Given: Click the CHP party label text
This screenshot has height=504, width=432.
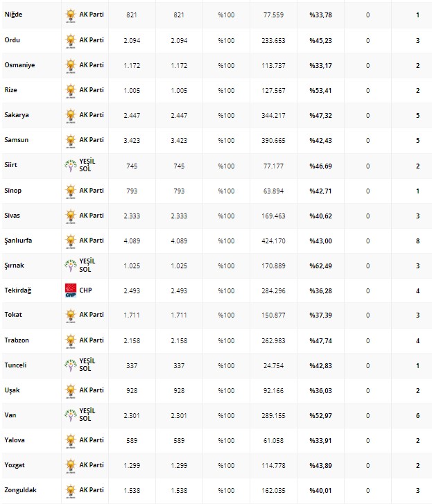Looking at the screenshot, I should (87, 290).
